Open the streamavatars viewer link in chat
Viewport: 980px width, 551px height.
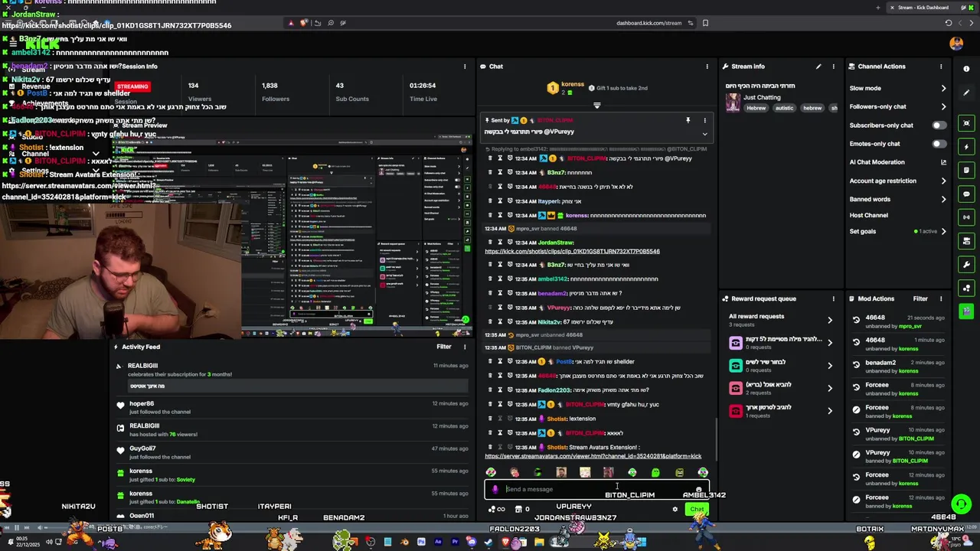tap(593, 456)
